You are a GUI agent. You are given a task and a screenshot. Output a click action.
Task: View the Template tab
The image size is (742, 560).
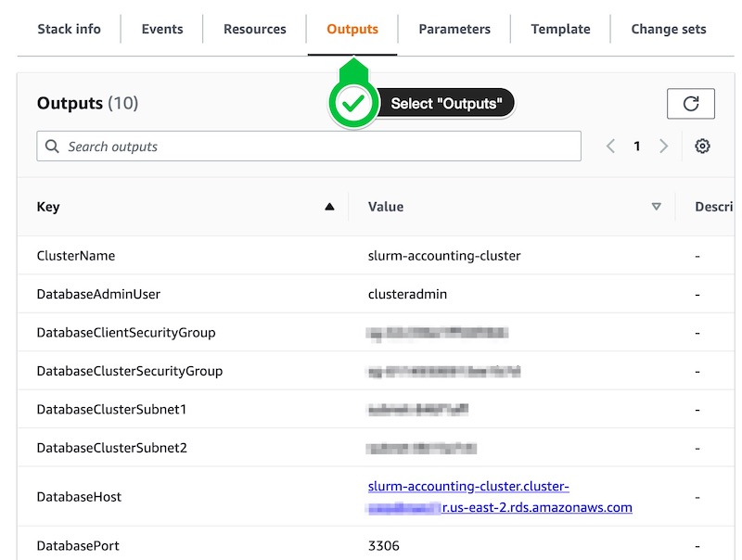point(560,29)
